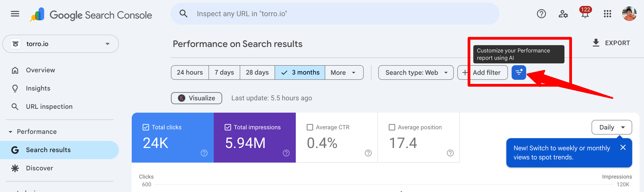Select the 7 days date range
Image resolution: width=644 pixels, height=192 pixels.
point(224,73)
